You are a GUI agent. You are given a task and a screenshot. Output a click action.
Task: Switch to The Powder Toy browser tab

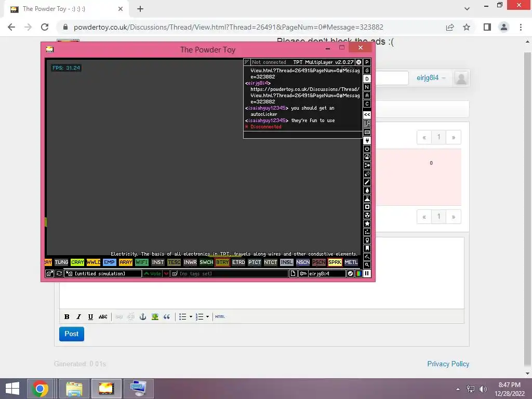[x=66, y=9]
